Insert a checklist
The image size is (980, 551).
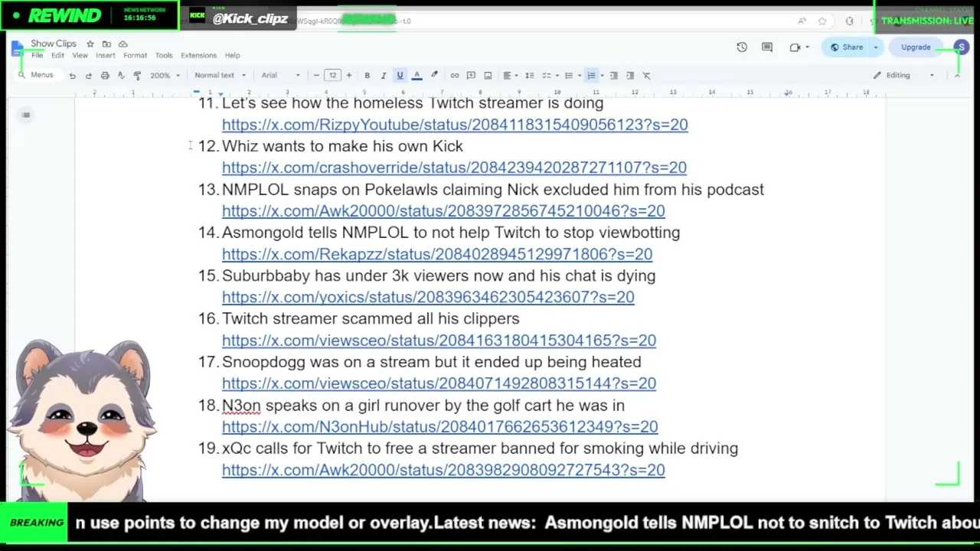tap(546, 75)
